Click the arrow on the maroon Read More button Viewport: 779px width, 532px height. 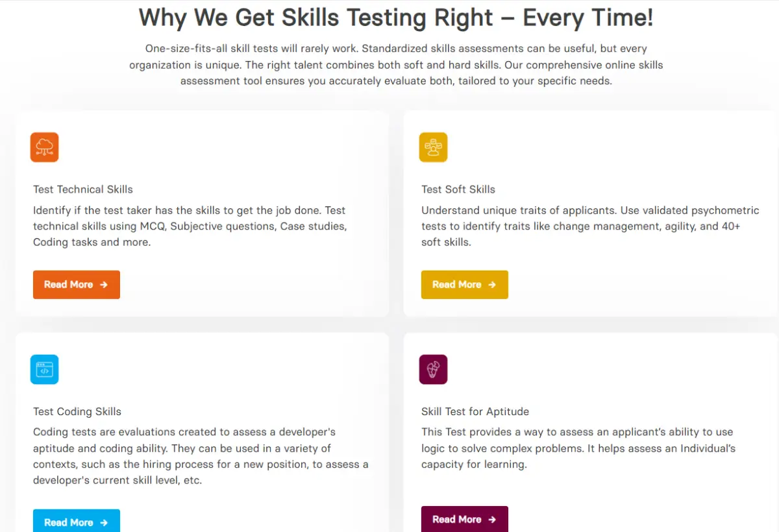(x=492, y=520)
